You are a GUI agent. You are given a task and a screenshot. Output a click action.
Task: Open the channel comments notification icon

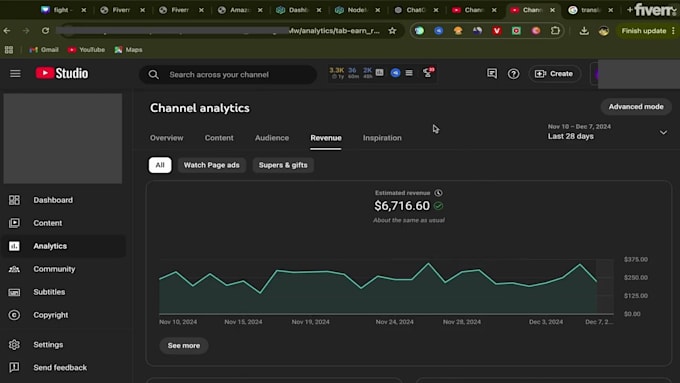click(x=492, y=74)
